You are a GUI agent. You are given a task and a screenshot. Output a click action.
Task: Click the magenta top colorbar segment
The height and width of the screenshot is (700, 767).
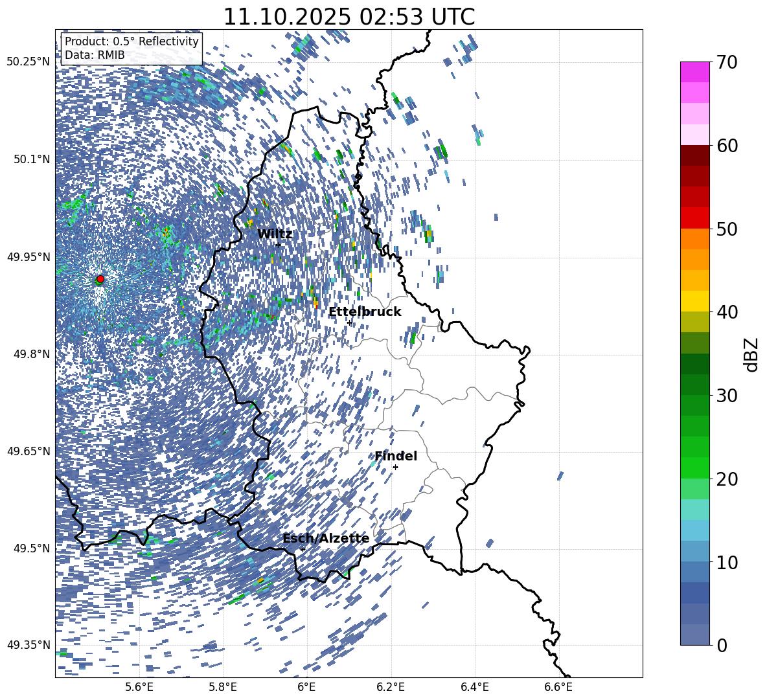pos(694,72)
